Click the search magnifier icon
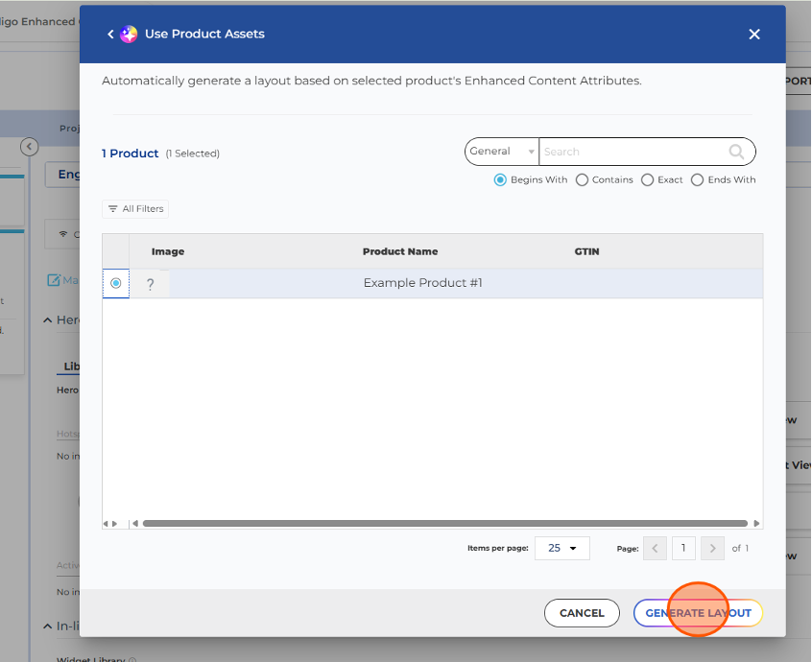The width and height of the screenshot is (812, 662). pos(736,152)
